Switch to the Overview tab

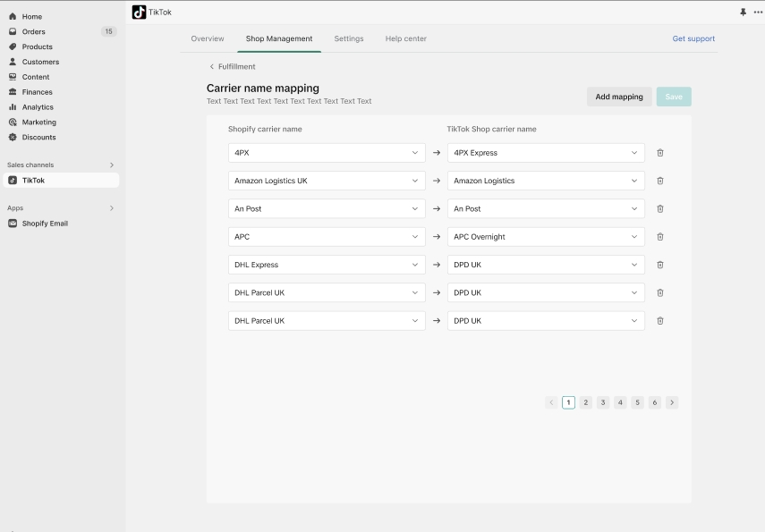pos(208,38)
